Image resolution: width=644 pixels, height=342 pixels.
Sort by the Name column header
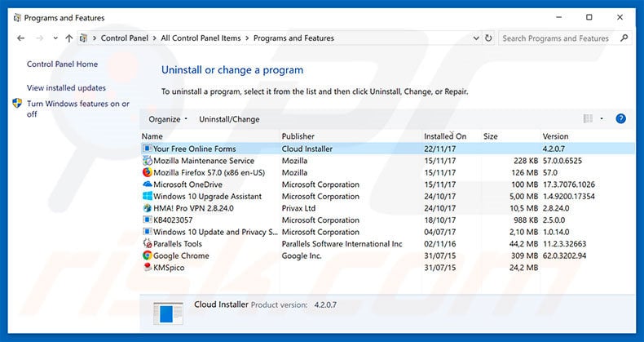pyautogui.click(x=152, y=136)
